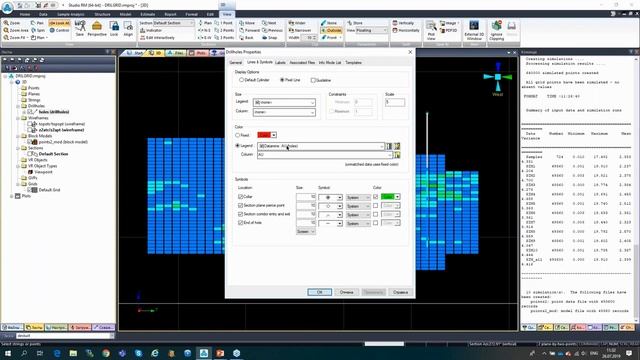Click Edit Interactively section tool
640x360 pixels.
point(157,38)
